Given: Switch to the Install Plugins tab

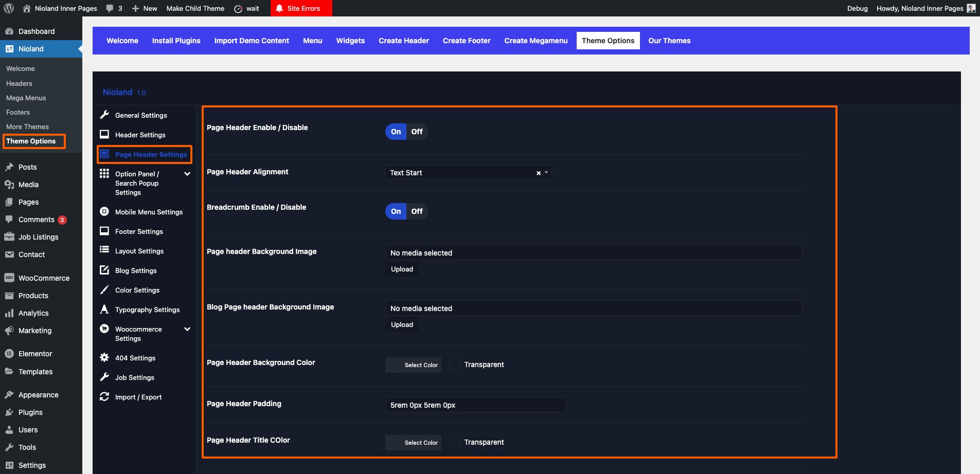Looking at the screenshot, I should point(176,41).
